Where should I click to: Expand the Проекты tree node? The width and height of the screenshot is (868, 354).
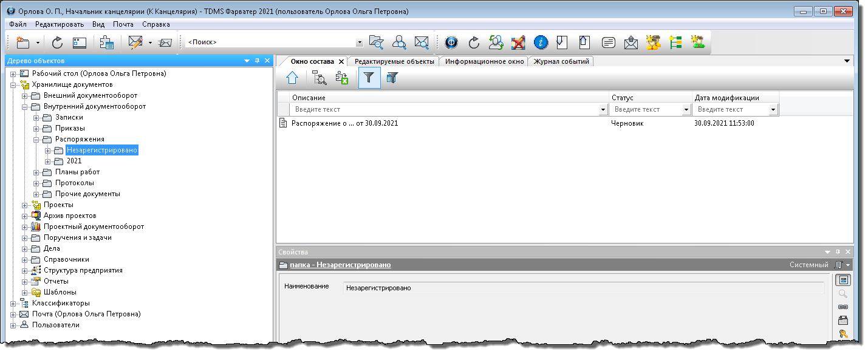(x=25, y=205)
